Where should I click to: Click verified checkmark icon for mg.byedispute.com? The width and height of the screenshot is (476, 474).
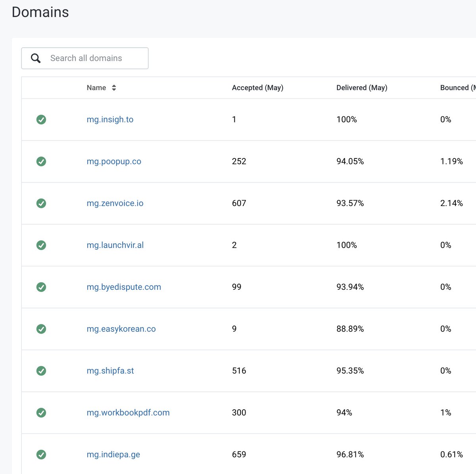[x=41, y=287]
